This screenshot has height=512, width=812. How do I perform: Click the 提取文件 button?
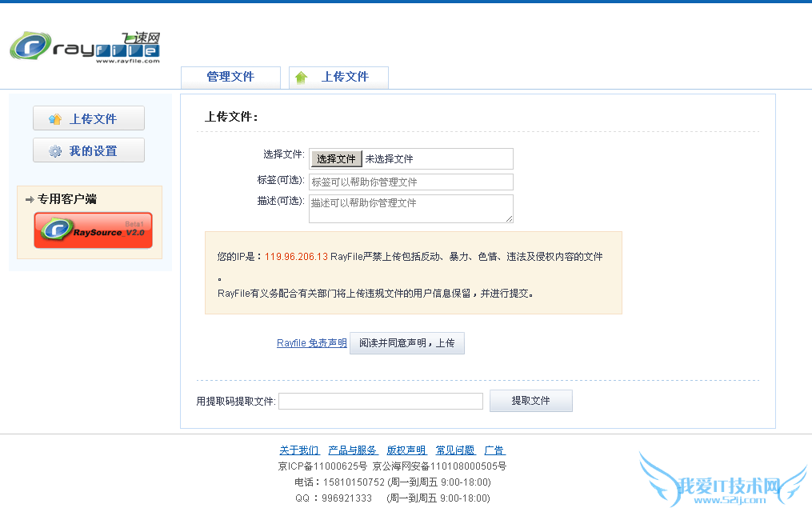click(x=531, y=401)
